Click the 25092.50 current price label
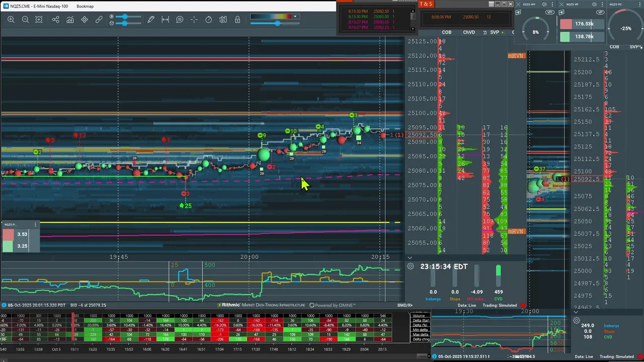Screen dimensions: 644x362 pos(422,135)
